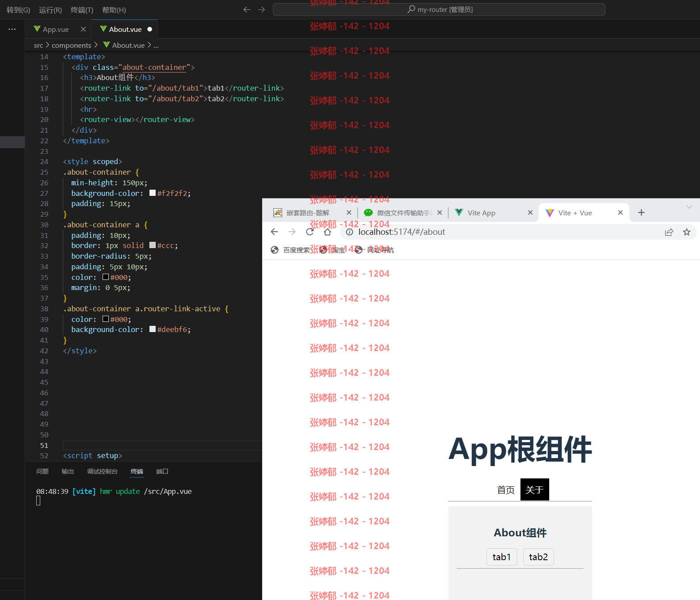The image size is (700, 600).
Task: Bookmark this page with the star
Action: (x=686, y=232)
